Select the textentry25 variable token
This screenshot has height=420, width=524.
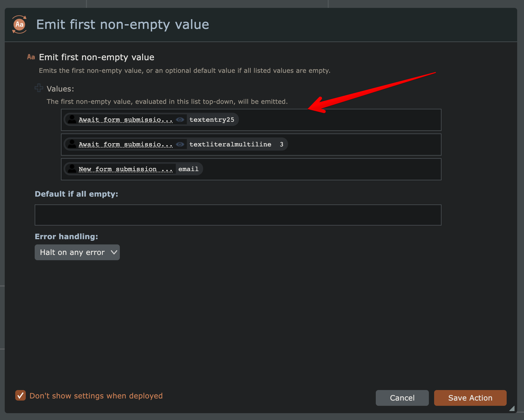click(x=212, y=120)
